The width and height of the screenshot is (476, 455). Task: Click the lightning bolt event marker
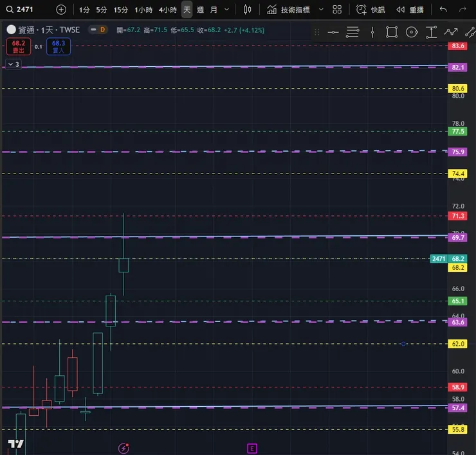(124, 448)
